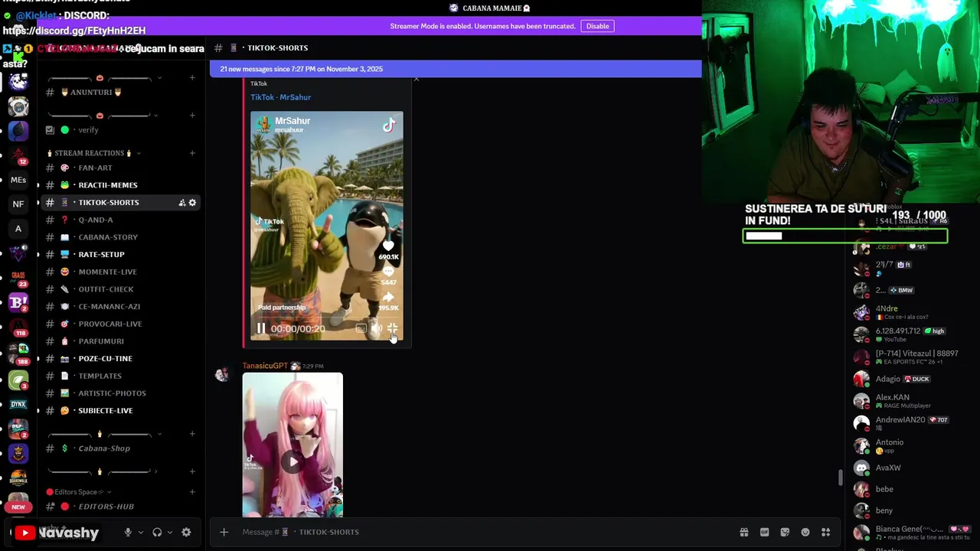The height and width of the screenshot is (551, 980).
Task: Open the green leaf server icon
Action: (18, 380)
